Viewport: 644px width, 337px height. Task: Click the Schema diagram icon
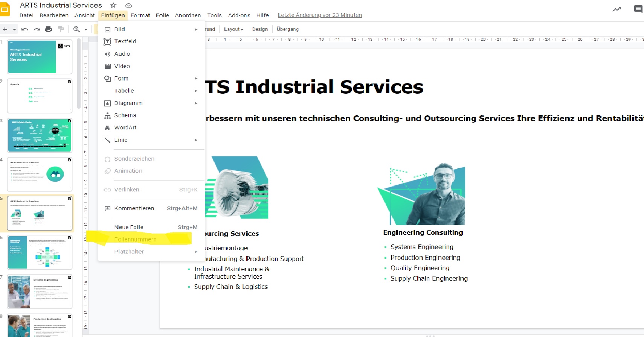pyautogui.click(x=107, y=115)
